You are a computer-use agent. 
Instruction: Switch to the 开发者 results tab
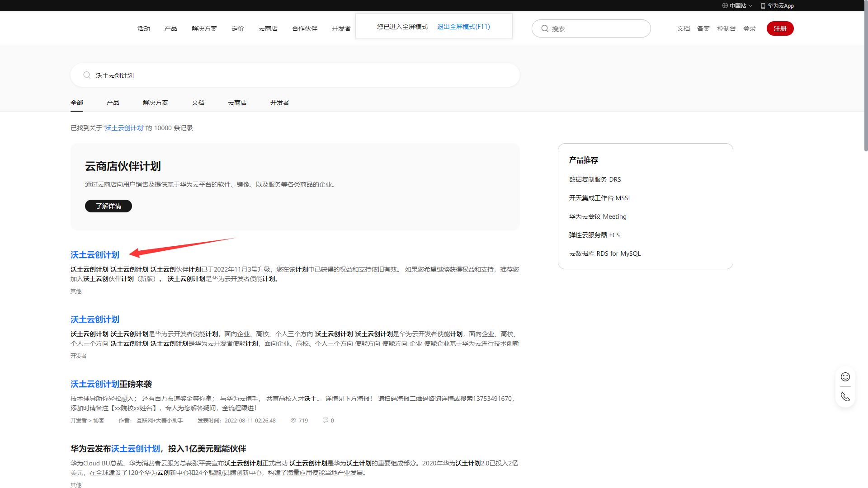[x=280, y=103]
